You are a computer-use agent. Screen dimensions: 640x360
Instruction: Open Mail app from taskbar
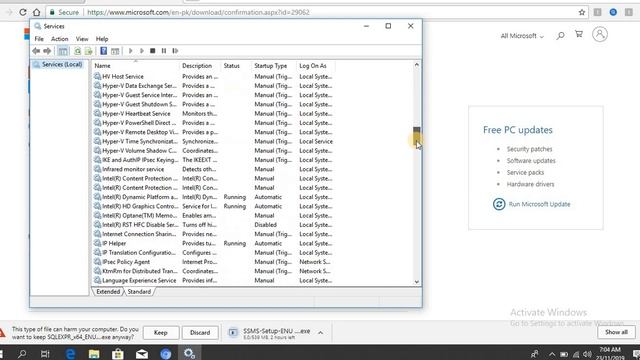[x=142, y=353]
